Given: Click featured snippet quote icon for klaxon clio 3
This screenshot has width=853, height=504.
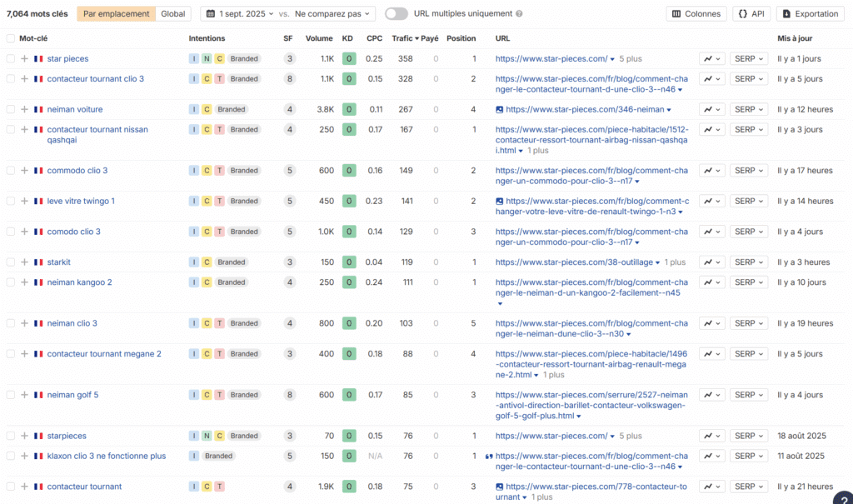Looking at the screenshot, I should point(488,457).
